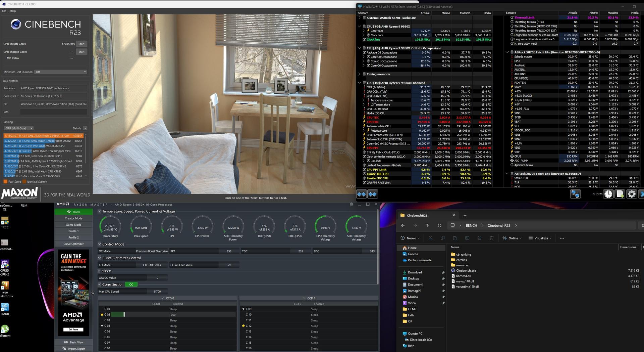Expand ASRock X870E Taichi Lite system node
The height and width of the screenshot is (352, 644).
coord(359,18)
